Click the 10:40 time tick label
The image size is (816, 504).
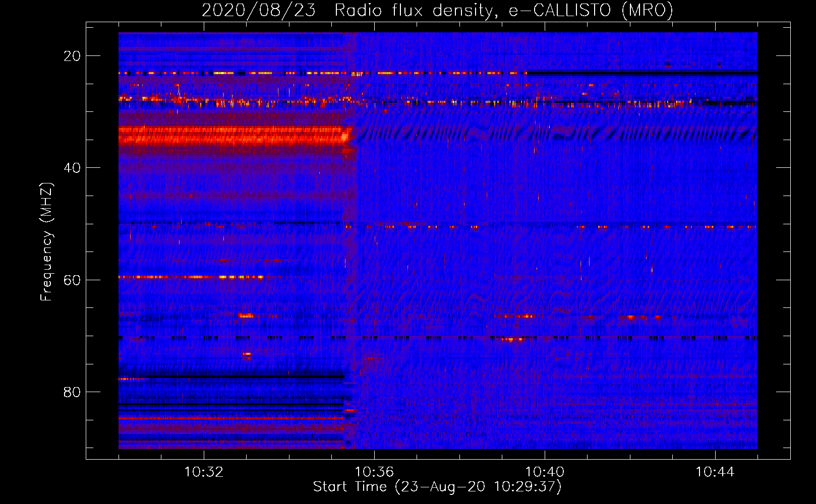tap(545, 472)
